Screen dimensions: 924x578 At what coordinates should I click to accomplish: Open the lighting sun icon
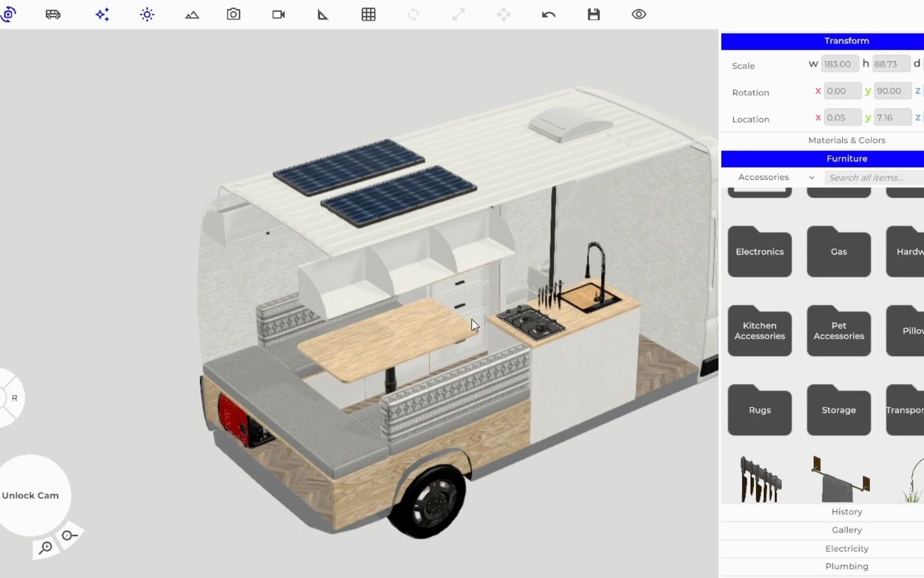147,14
